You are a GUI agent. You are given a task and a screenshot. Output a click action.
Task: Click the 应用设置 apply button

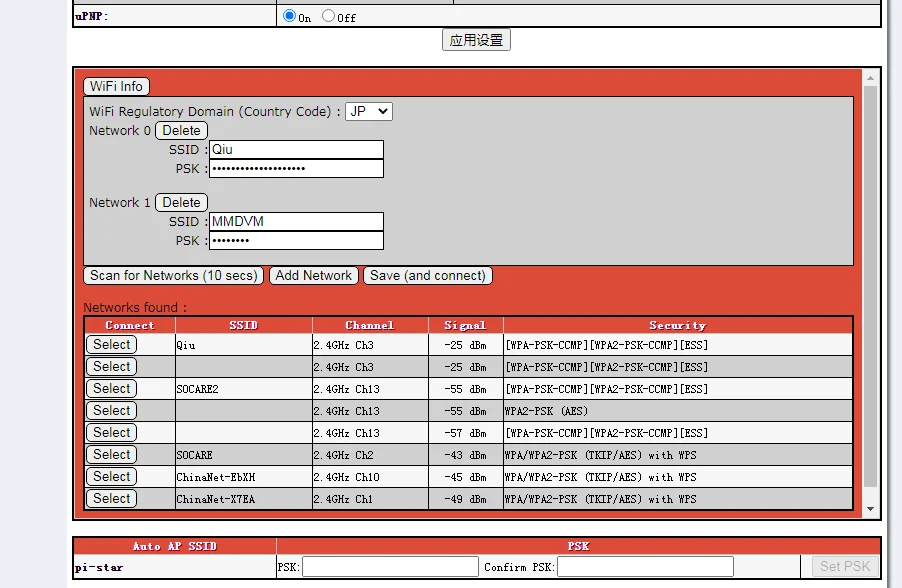(476, 40)
